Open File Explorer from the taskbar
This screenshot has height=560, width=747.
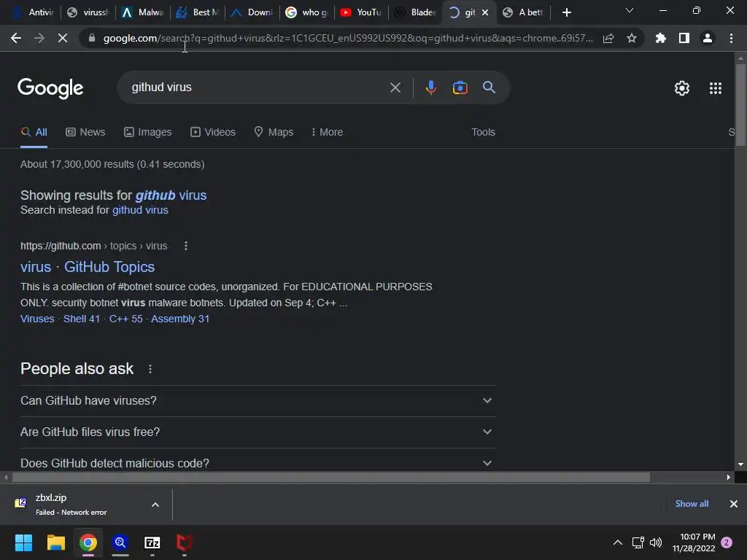point(55,542)
